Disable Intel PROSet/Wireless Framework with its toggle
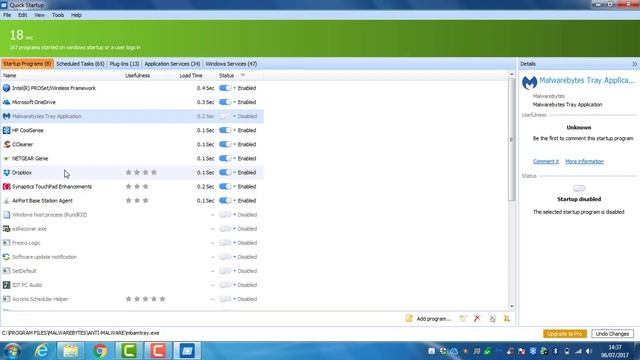Image resolution: width=640 pixels, height=360 pixels. 225,88
